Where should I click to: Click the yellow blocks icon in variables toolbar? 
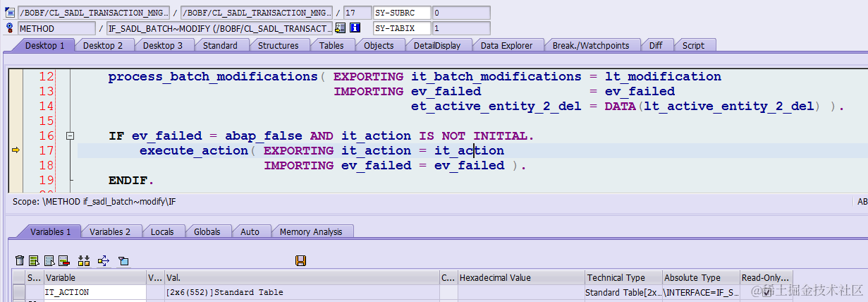click(85, 261)
